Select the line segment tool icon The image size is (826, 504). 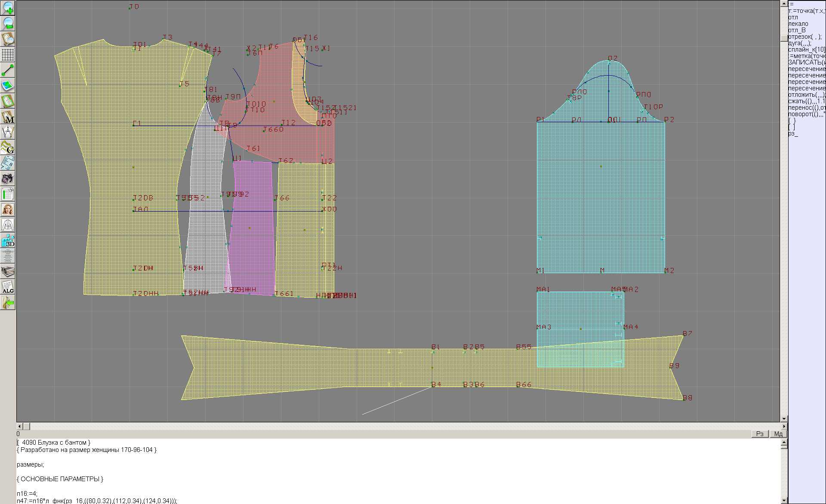[x=8, y=70]
